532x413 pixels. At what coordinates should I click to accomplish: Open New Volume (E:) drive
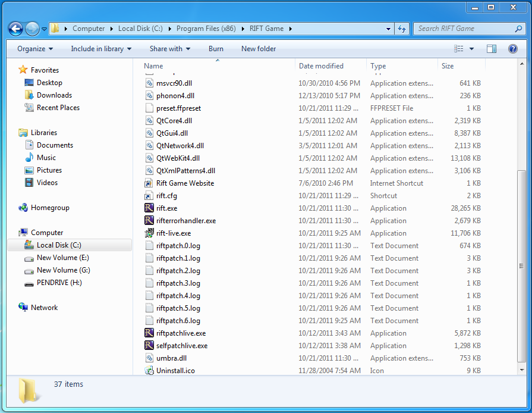click(63, 258)
